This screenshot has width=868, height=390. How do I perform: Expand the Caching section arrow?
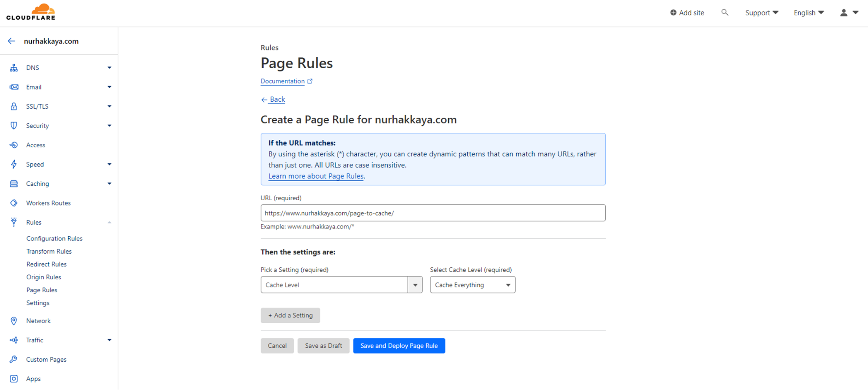click(x=109, y=184)
